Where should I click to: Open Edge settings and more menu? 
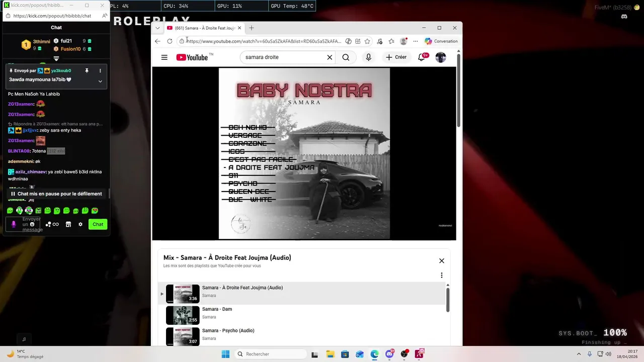(x=416, y=41)
